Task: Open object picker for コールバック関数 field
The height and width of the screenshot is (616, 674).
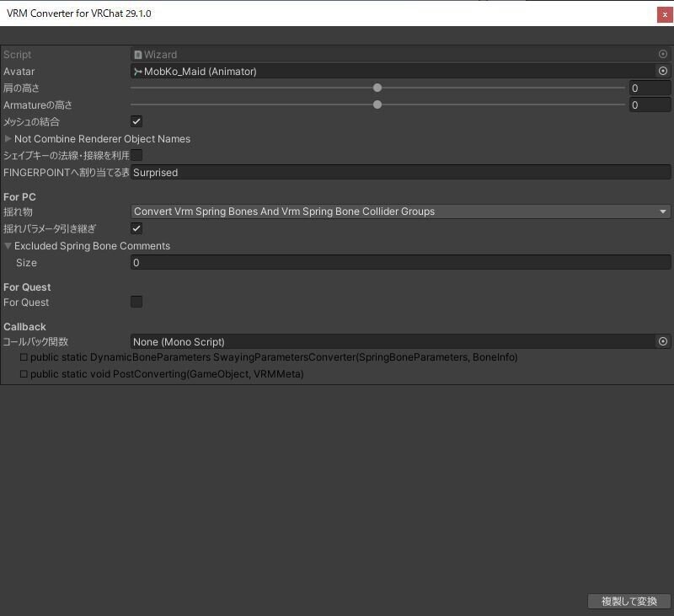Action: click(x=663, y=341)
